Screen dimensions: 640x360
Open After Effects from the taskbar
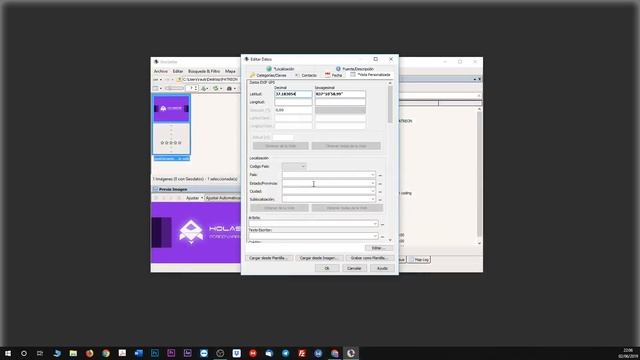tap(187, 353)
